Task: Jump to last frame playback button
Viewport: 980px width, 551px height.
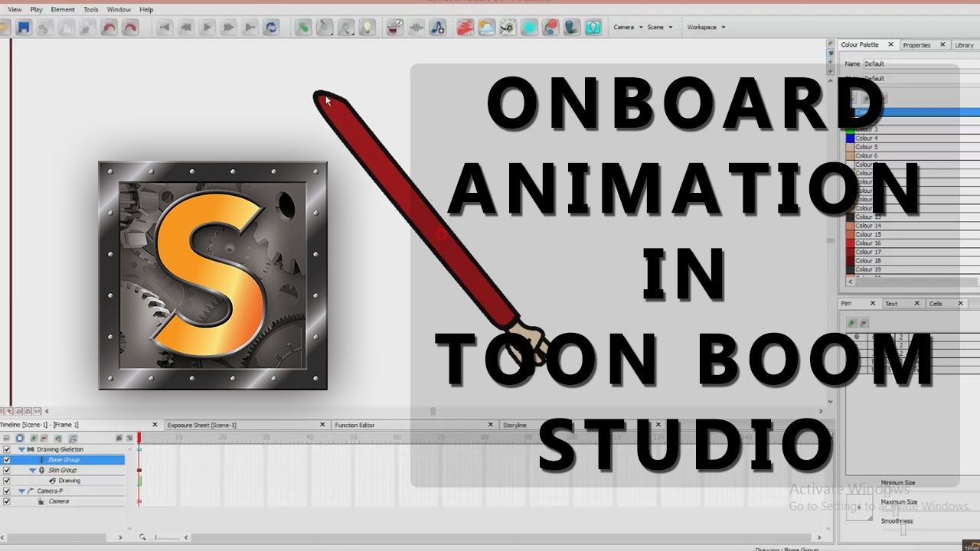Action: click(250, 28)
